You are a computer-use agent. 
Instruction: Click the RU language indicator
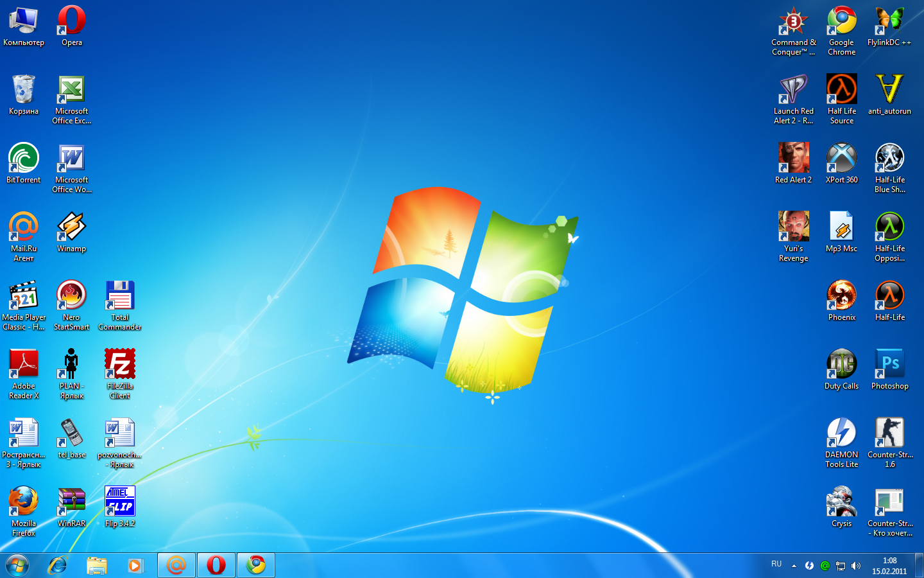[x=776, y=564]
